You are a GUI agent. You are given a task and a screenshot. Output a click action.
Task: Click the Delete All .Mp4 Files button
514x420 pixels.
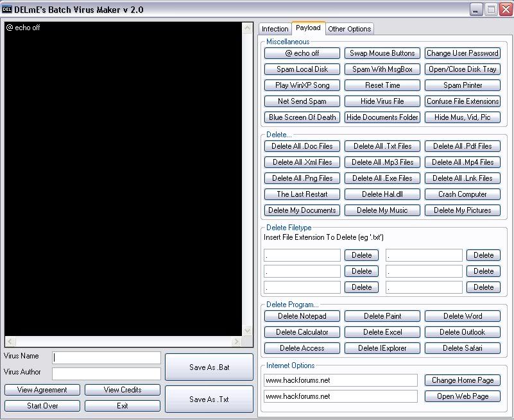pyautogui.click(x=463, y=162)
